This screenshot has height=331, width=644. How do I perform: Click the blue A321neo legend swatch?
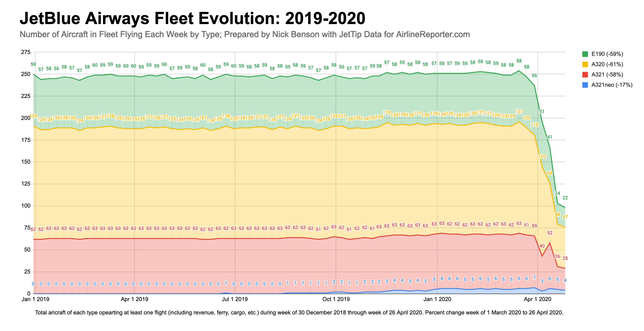(585, 85)
